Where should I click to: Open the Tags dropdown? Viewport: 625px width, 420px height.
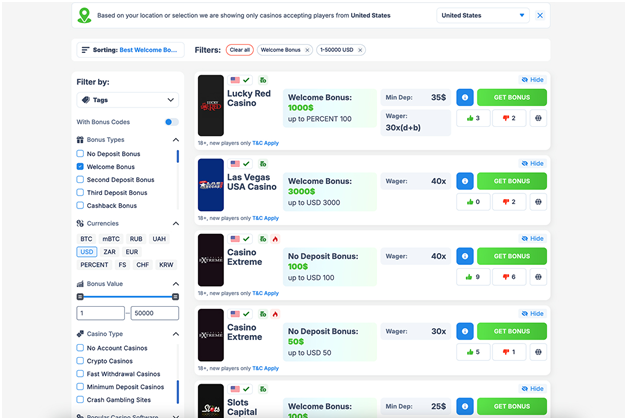coord(127,100)
